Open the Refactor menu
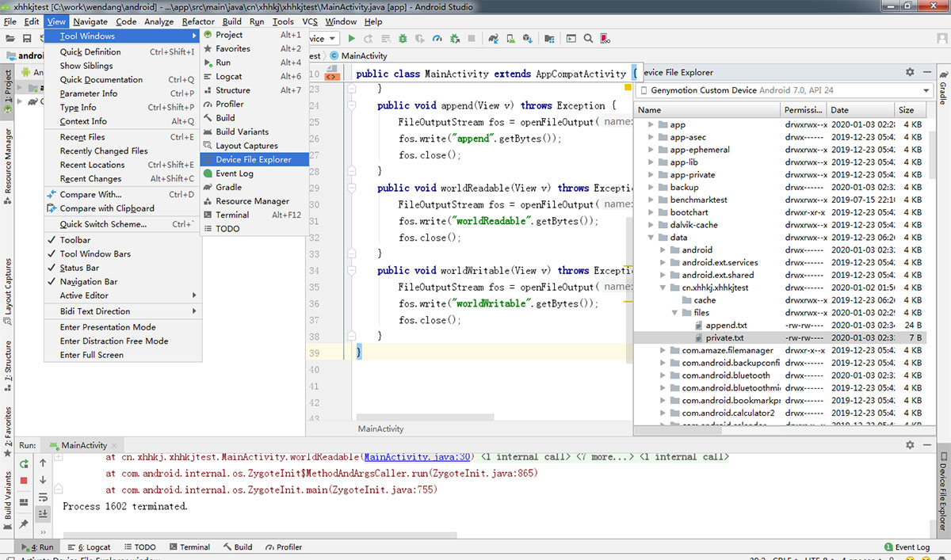 point(198,21)
